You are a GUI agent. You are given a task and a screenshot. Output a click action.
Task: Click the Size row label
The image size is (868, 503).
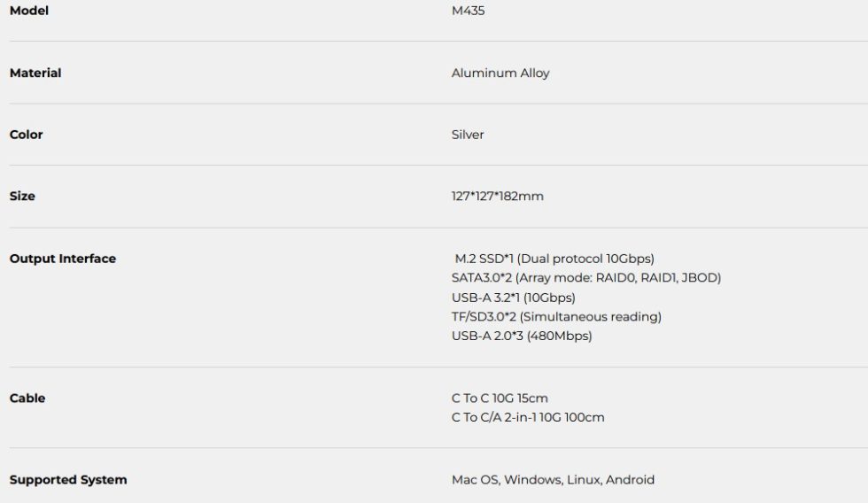pos(22,196)
